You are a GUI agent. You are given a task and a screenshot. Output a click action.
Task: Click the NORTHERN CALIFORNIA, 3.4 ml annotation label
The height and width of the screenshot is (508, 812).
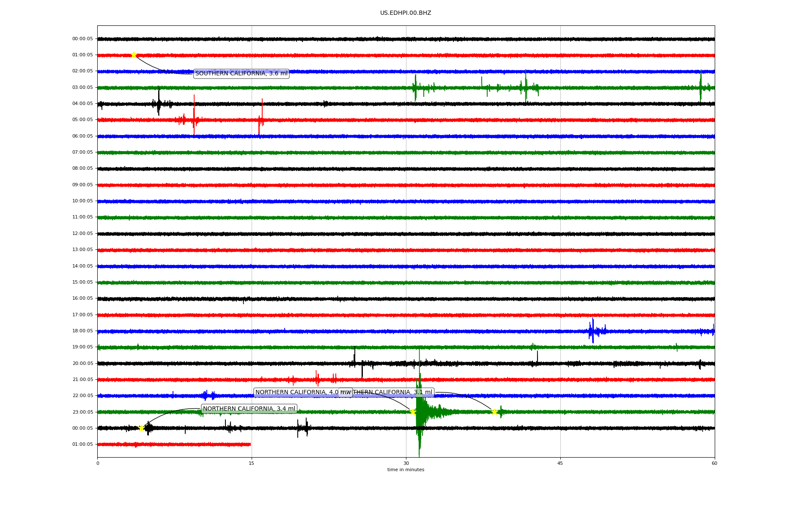click(x=249, y=409)
